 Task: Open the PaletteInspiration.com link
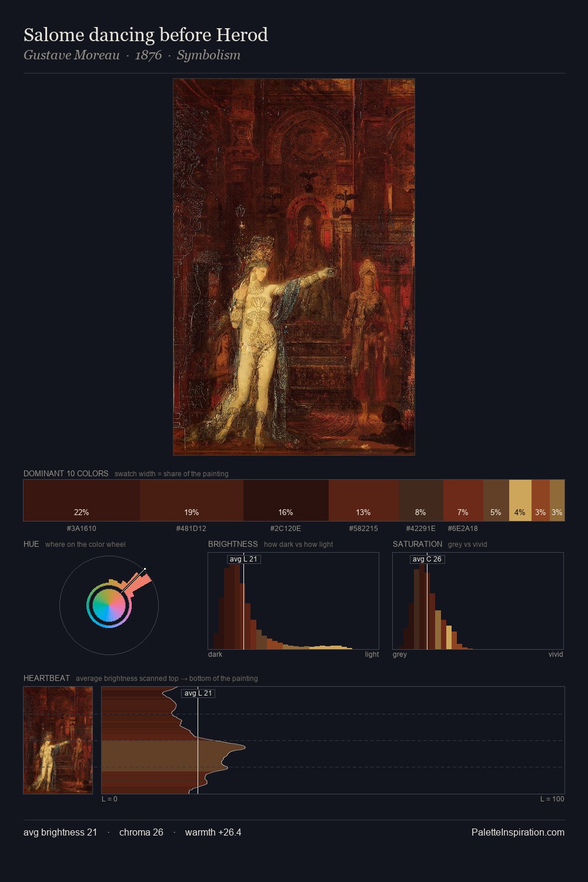517,833
